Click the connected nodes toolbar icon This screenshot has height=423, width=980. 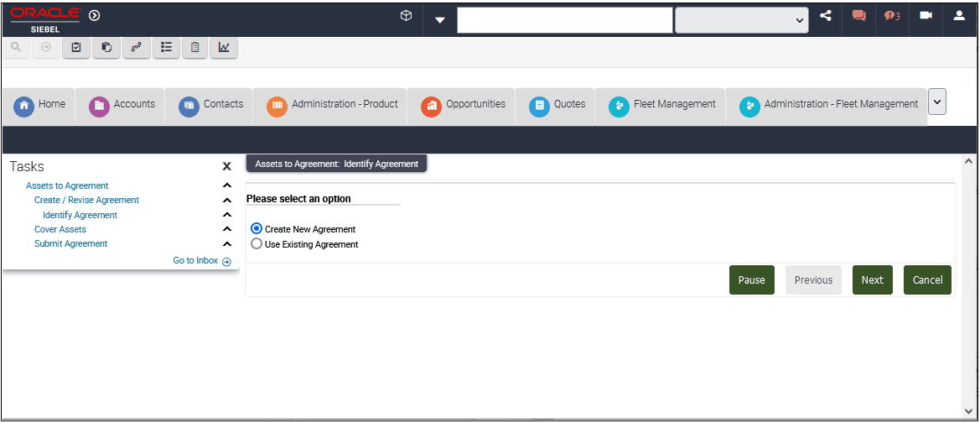137,48
